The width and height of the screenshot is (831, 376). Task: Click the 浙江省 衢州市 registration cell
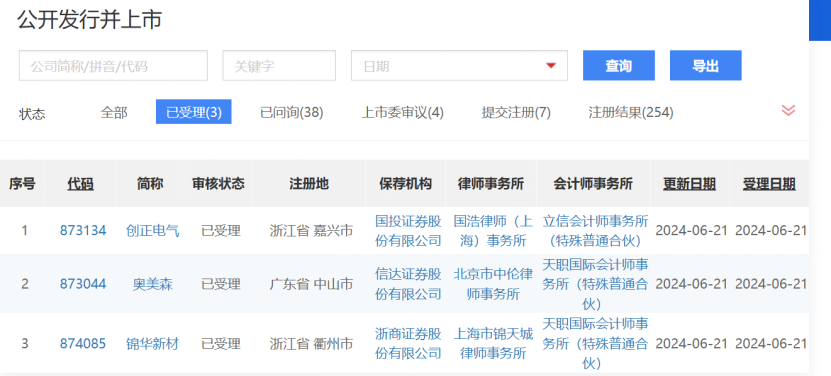tap(311, 344)
